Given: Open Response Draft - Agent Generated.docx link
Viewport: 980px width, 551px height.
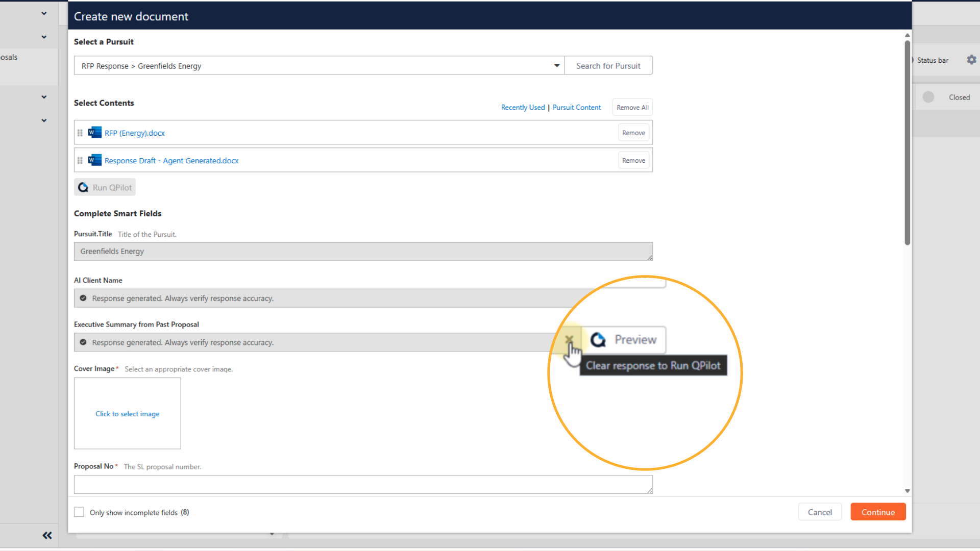Looking at the screenshot, I should point(171,161).
